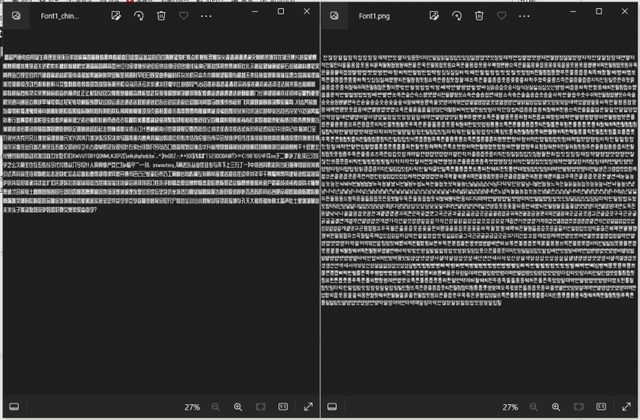
Task: Open Edit image in Font1.png window
Action: [434, 16]
